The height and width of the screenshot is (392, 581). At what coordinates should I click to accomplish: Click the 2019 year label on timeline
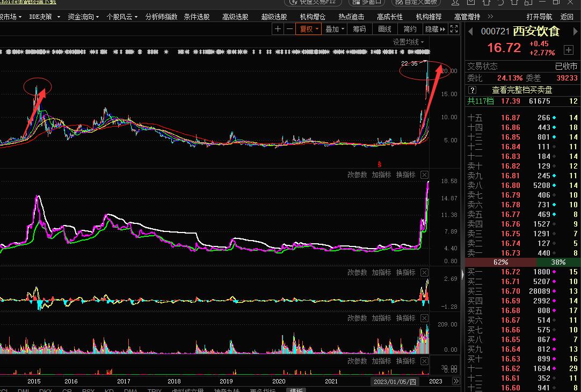click(x=226, y=381)
